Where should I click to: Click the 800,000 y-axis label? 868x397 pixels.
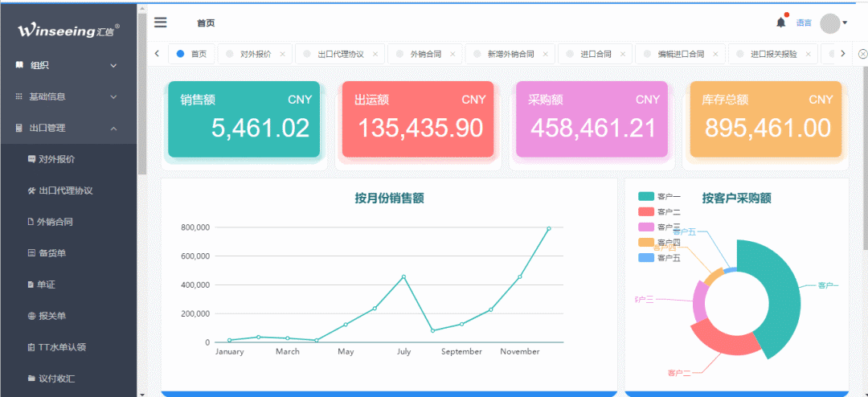(194, 227)
